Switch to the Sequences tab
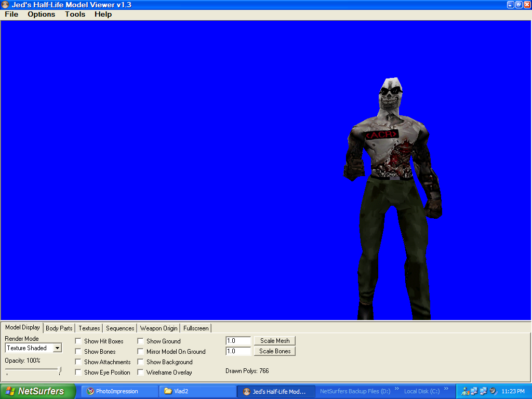The height and width of the screenshot is (399, 532). [120, 328]
